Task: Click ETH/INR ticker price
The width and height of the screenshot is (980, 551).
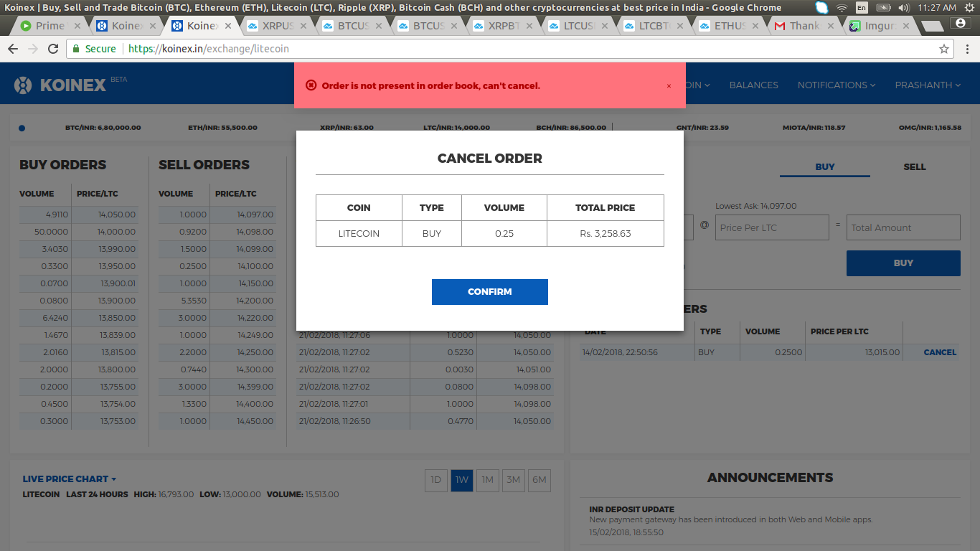Action: pyautogui.click(x=222, y=128)
